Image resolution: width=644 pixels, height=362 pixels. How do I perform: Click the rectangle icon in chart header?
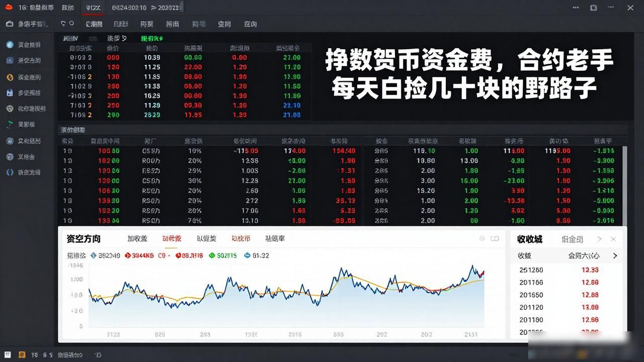[495, 238]
